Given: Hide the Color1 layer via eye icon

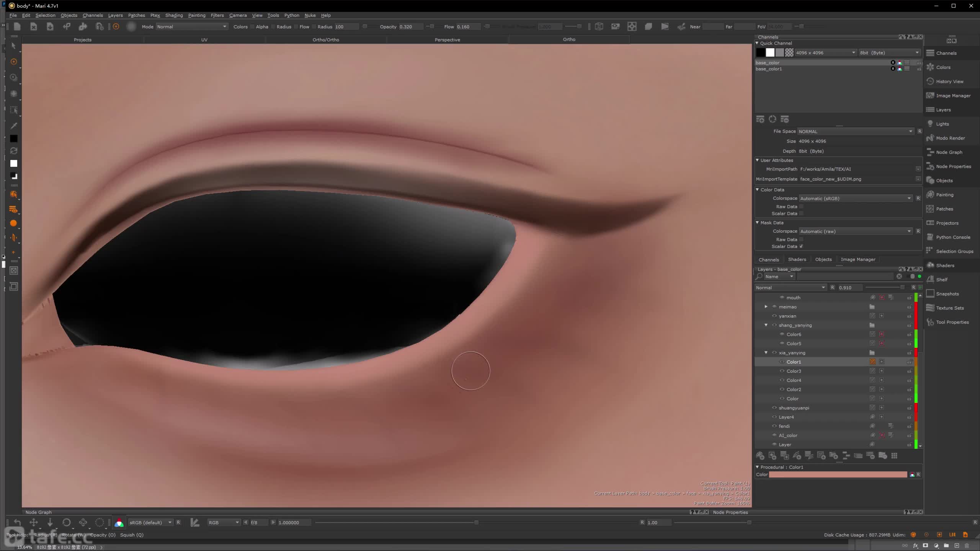Looking at the screenshot, I should pos(782,362).
